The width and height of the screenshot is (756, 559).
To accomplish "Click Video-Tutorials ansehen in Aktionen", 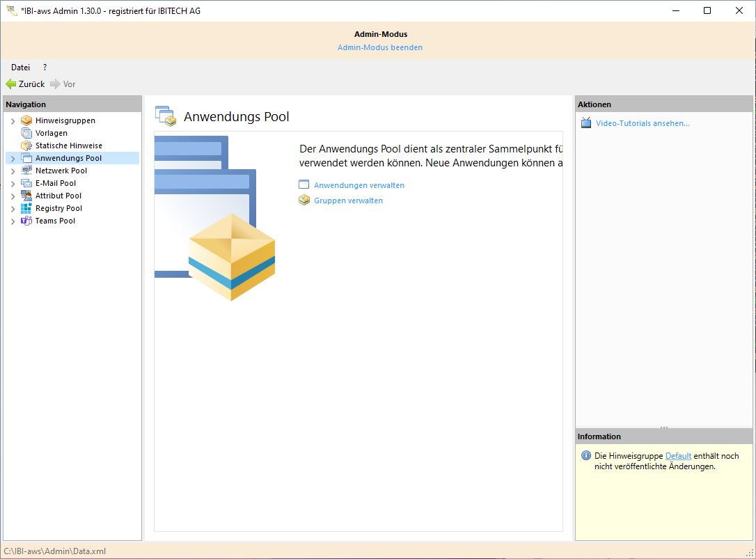I will pyautogui.click(x=643, y=123).
